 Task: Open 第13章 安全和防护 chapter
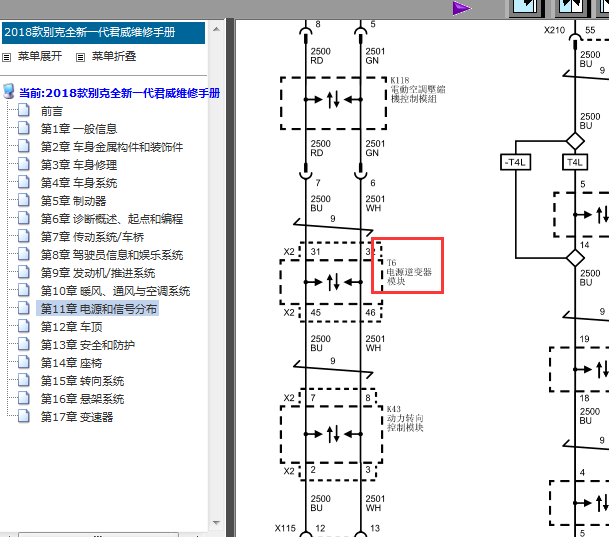(88, 345)
